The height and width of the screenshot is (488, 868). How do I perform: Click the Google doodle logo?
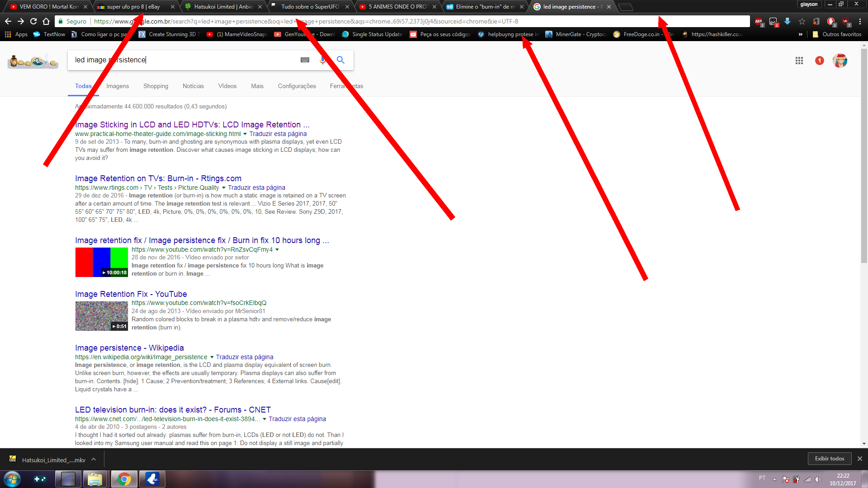(x=33, y=61)
